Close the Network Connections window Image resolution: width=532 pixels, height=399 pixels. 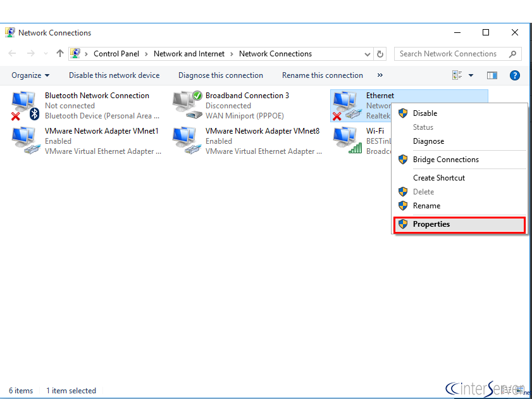pyautogui.click(x=514, y=32)
